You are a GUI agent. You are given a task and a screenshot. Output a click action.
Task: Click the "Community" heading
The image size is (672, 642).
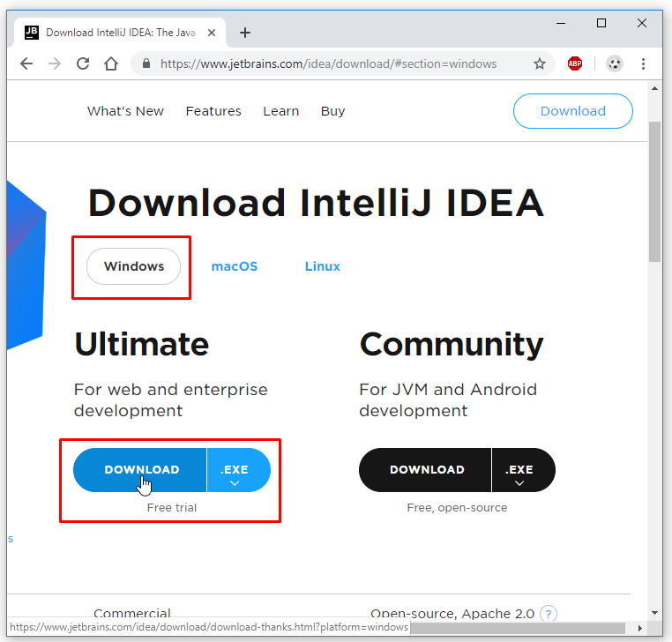click(452, 345)
